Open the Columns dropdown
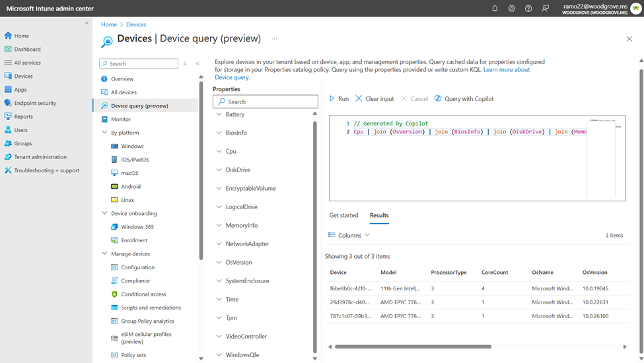644x363 pixels. click(349, 236)
